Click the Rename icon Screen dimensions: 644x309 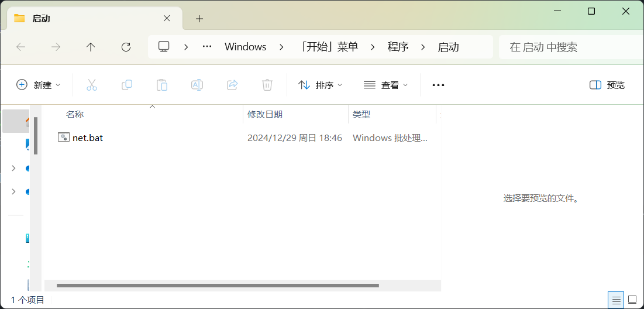coord(197,85)
